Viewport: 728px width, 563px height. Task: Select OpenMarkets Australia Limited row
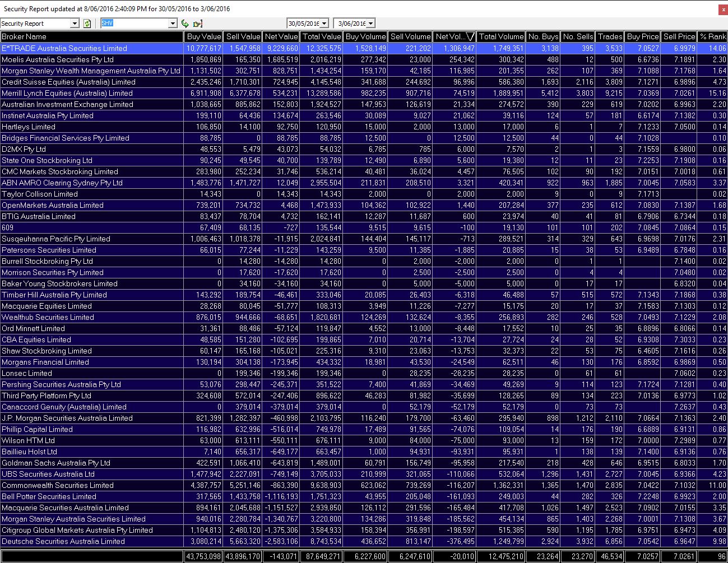[364, 205]
